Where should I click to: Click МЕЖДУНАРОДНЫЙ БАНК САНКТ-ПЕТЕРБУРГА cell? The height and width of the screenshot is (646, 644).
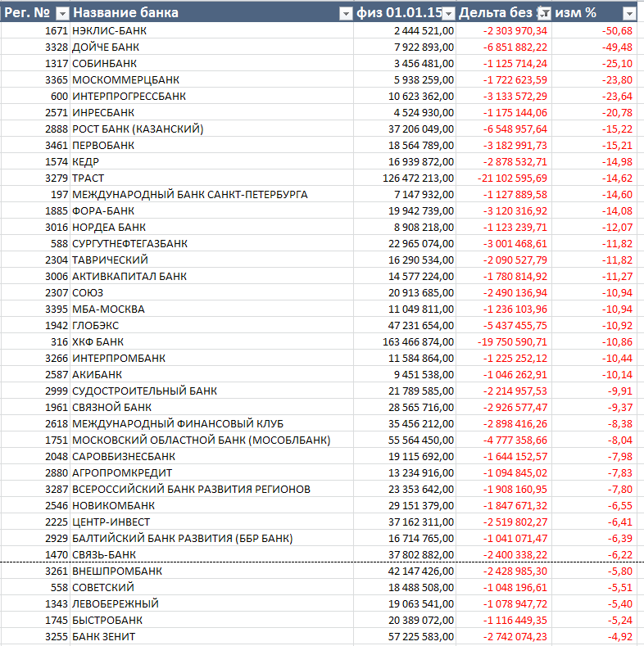coord(211,195)
